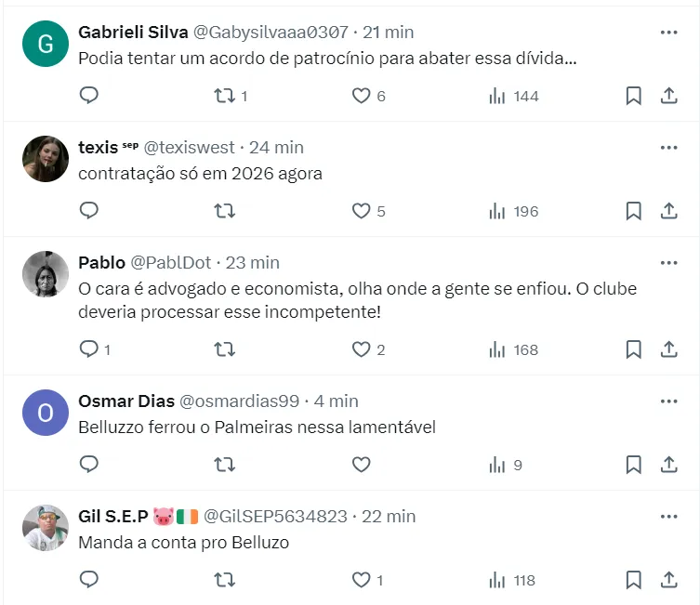
Task: Open more options on Gabrieli Silva's tweet
Action: click(x=668, y=33)
